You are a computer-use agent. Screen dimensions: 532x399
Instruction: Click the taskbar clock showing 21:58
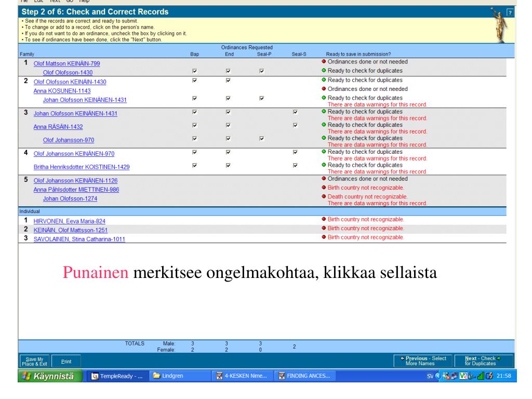click(x=504, y=376)
